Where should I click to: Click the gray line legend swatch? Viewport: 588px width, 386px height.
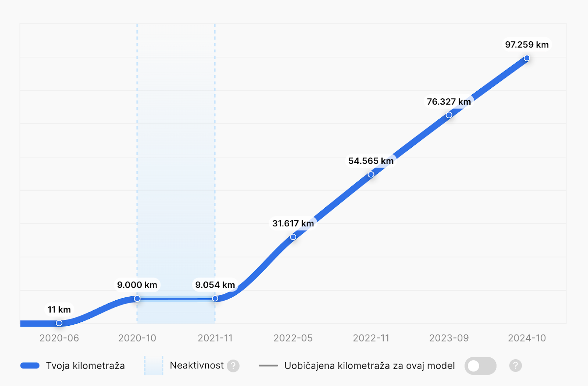(268, 366)
